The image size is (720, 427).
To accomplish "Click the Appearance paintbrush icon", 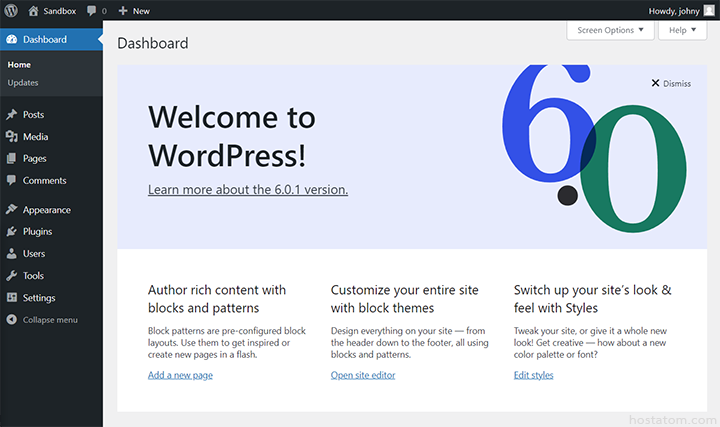I will pyautogui.click(x=11, y=210).
